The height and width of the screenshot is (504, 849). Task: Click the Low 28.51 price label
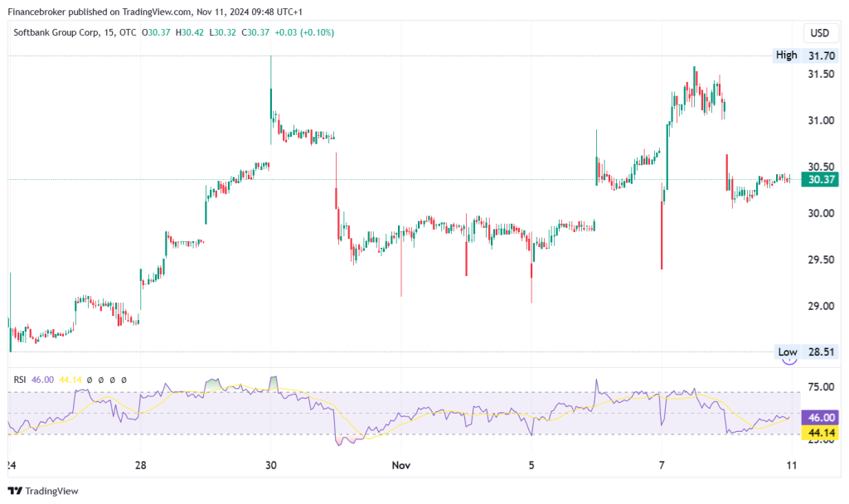pos(806,351)
